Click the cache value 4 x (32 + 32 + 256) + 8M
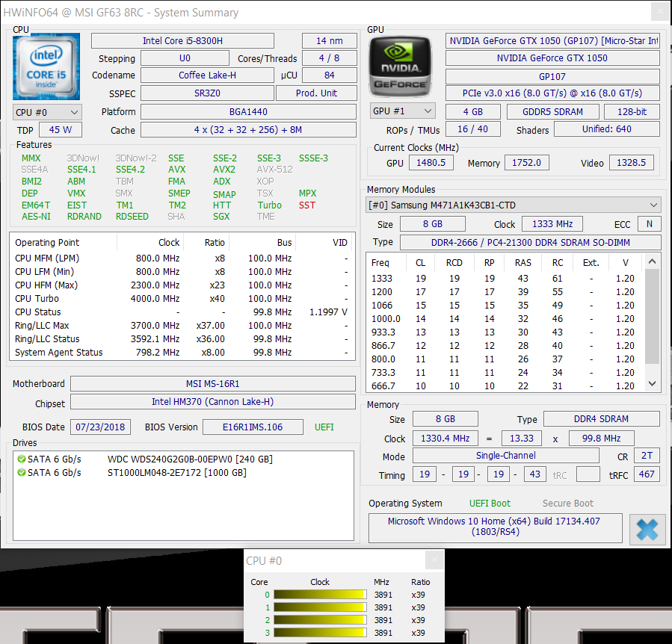672x644 pixels. tap(249, 130)
